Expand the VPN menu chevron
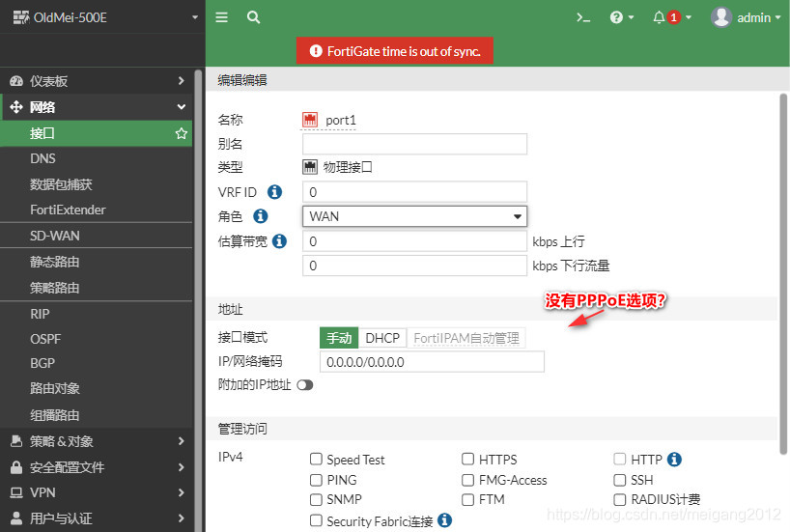 point(182,492)
